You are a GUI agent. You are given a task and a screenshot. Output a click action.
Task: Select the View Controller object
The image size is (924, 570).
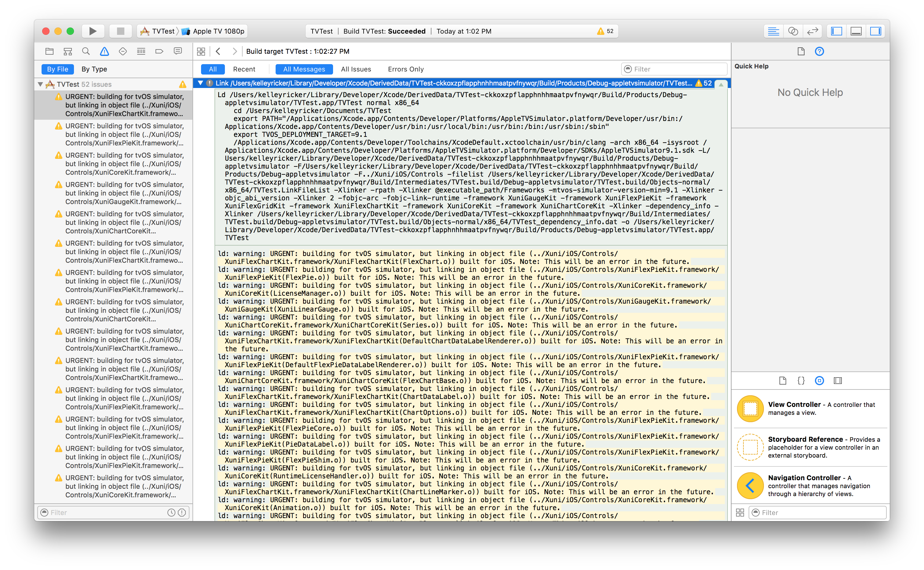click(811, 409)
